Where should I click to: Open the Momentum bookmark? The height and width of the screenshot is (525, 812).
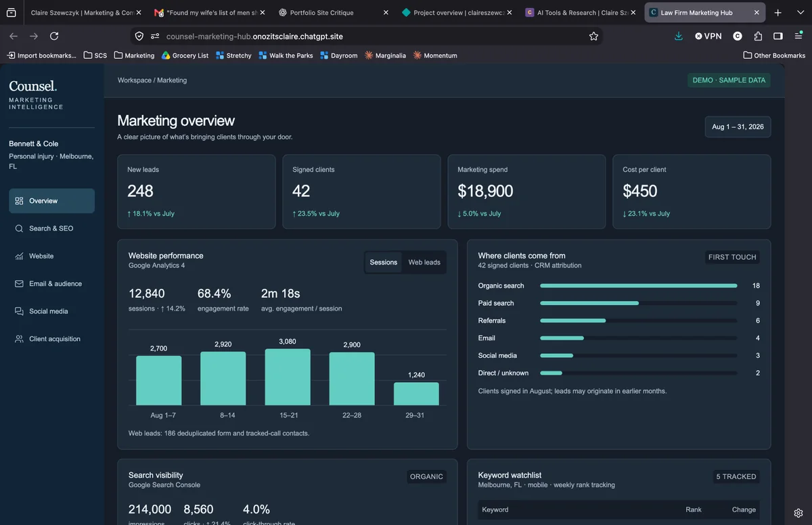pos(435,55)
